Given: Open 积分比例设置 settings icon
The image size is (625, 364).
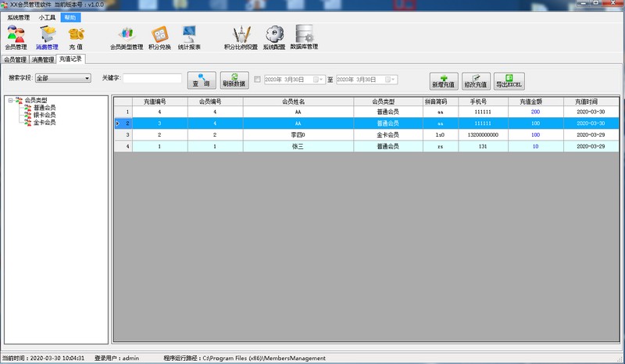Looking at the screenshot, I should point(241,37).
